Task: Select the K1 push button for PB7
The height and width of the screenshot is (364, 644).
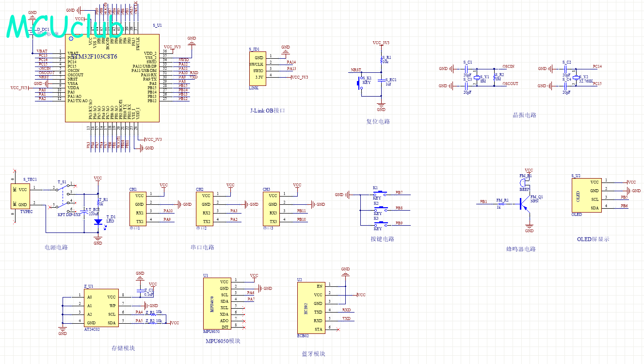Action: point(382,193)
